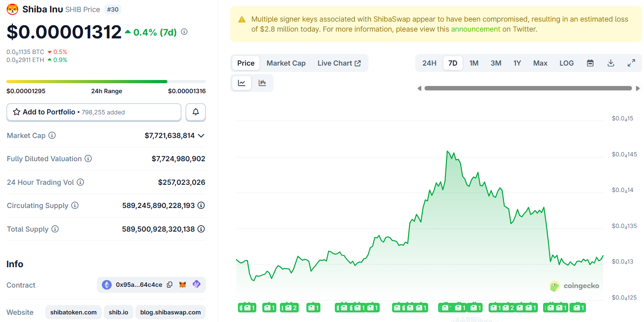644x322 pixels.
Task: Show Total Supply label info icon
Action: pos(55,229)
